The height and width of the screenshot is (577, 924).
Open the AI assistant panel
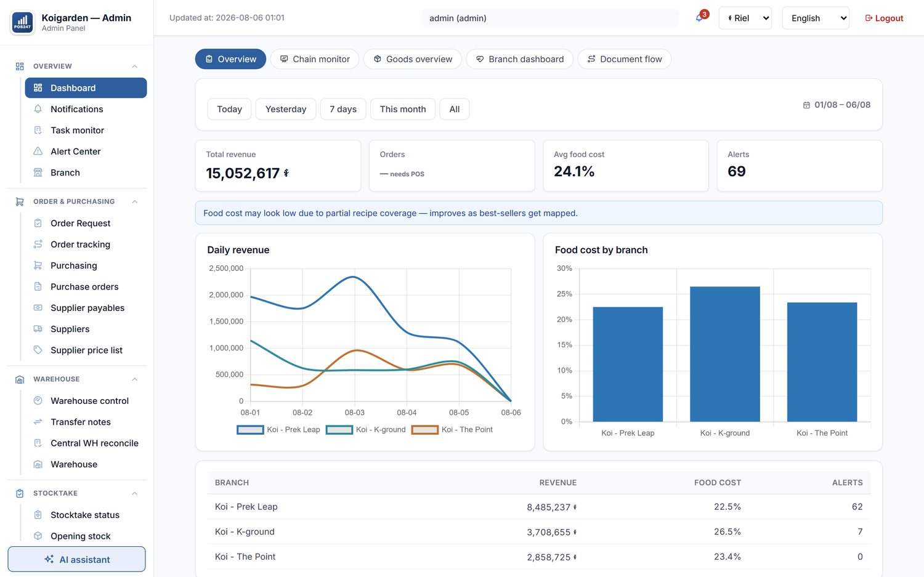76,559
